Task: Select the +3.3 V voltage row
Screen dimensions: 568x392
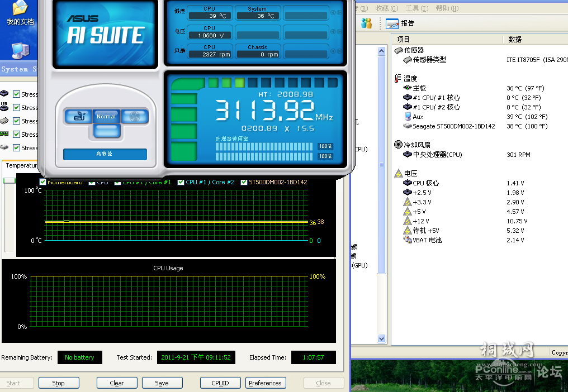Action: 480,202
